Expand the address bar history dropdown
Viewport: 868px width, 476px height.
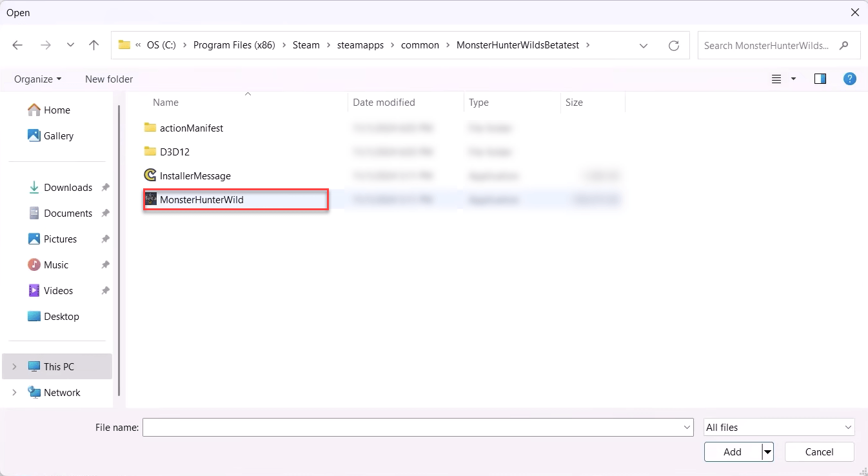pos(643,45)
